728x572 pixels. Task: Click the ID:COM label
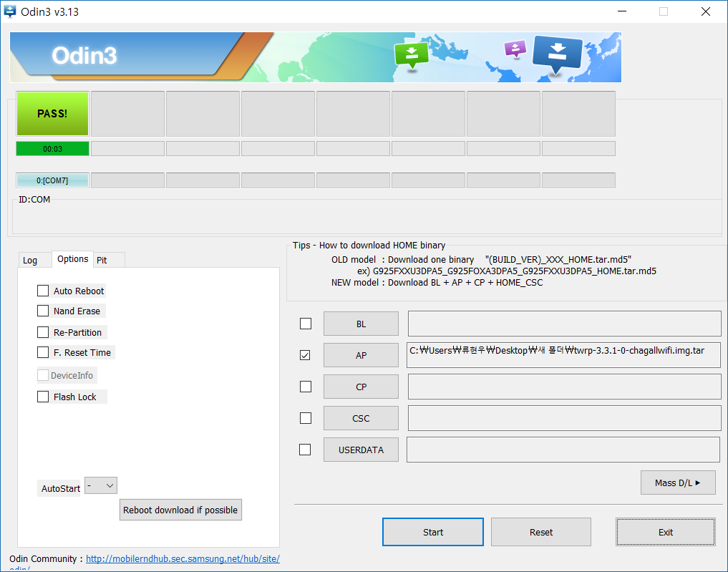(34, 200)
